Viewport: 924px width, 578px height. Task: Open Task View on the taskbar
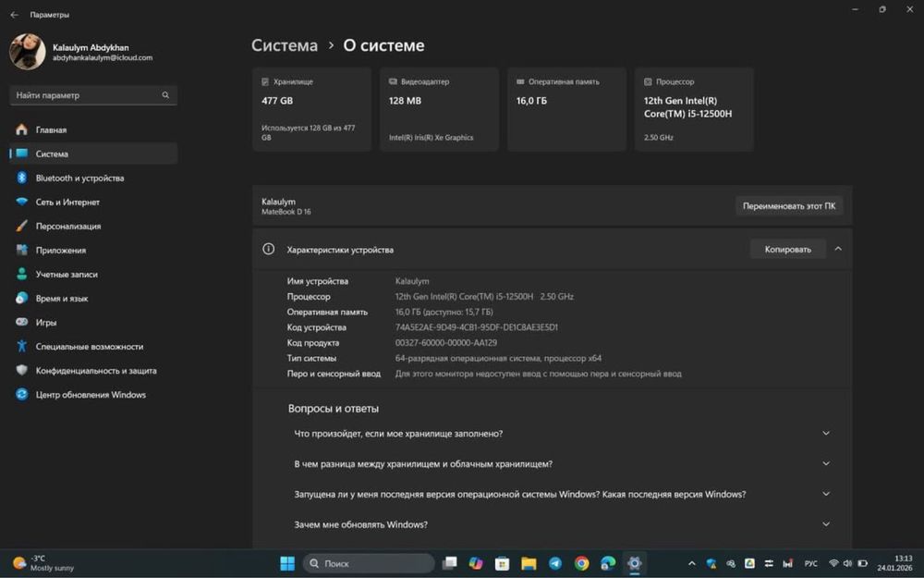click(x=450, y=564)
